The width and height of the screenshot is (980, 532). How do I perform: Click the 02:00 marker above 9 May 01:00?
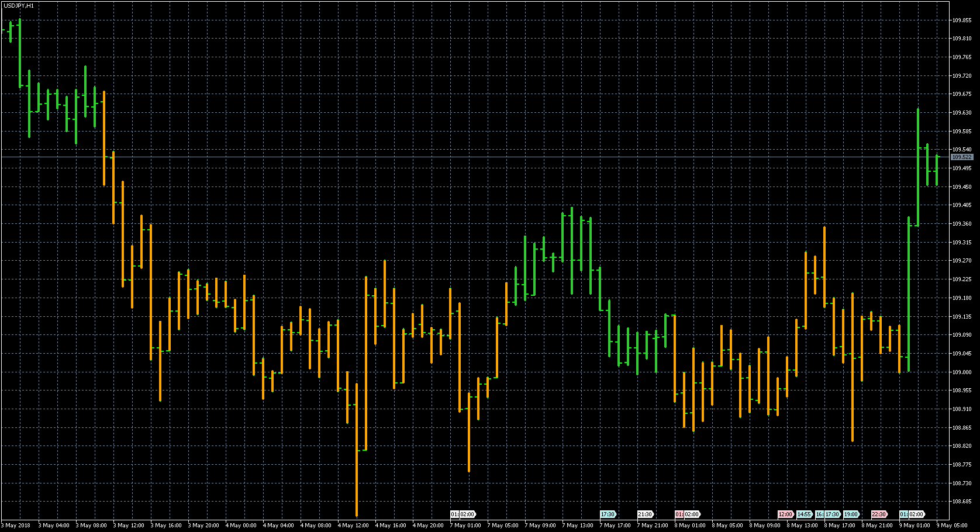coord(916,514)
